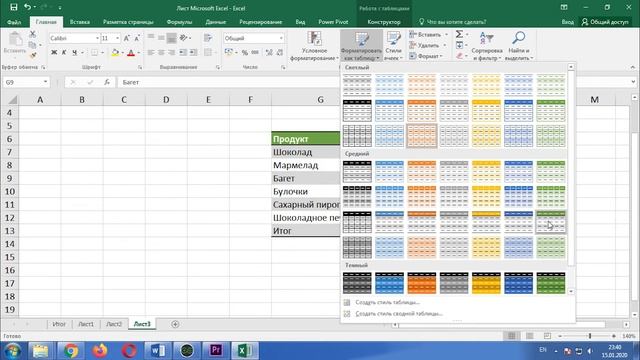
Task: Select the black light table style in second row
Action: coord(357,111)
